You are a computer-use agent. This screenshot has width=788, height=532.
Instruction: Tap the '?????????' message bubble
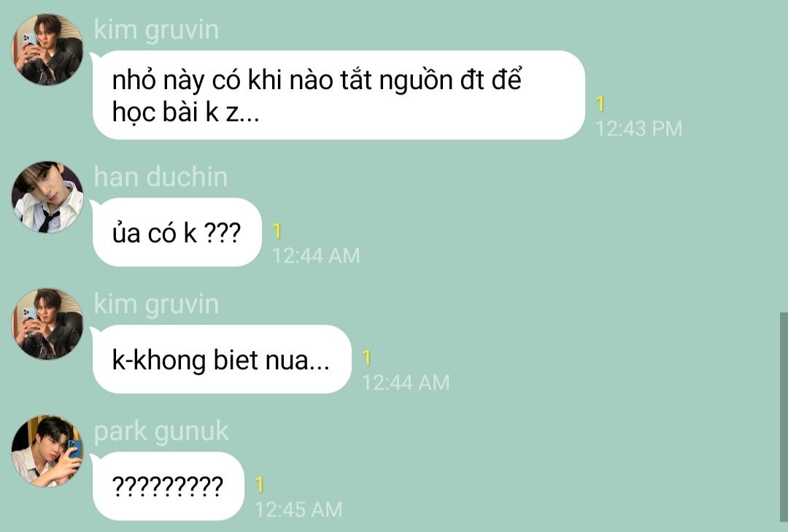[x=168, y=486]
